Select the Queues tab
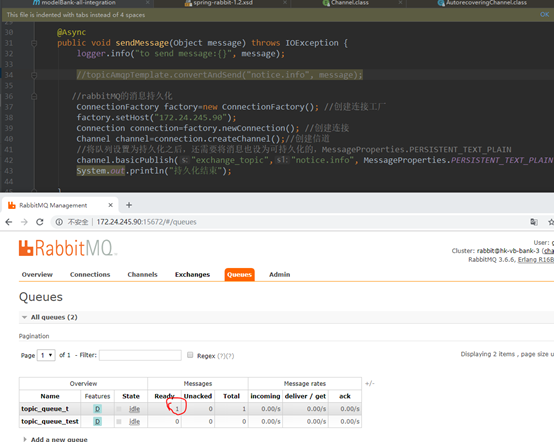Screen dimensions: 554x442 click(x=239, y=275)
